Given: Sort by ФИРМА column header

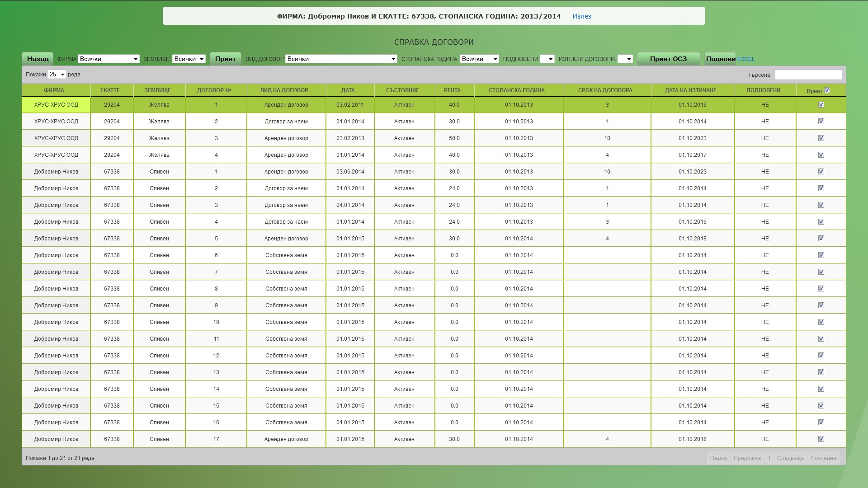Looking at the screenshot, I should [56, 90].
